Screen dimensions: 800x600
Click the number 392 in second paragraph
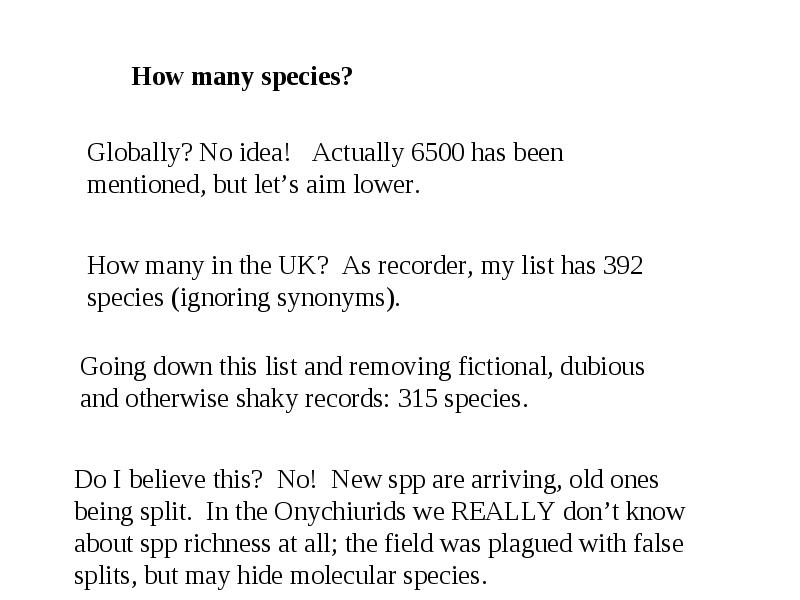[622, 265]
